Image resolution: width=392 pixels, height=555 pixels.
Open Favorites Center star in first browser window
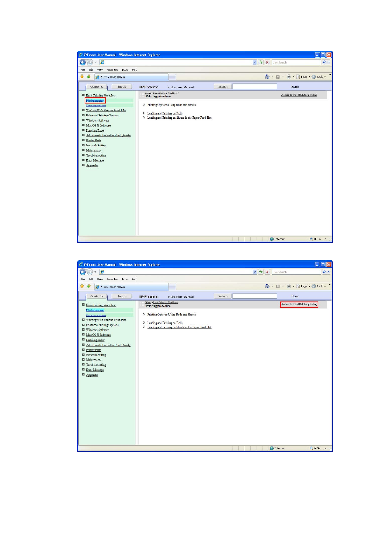[x=82, y=77]
